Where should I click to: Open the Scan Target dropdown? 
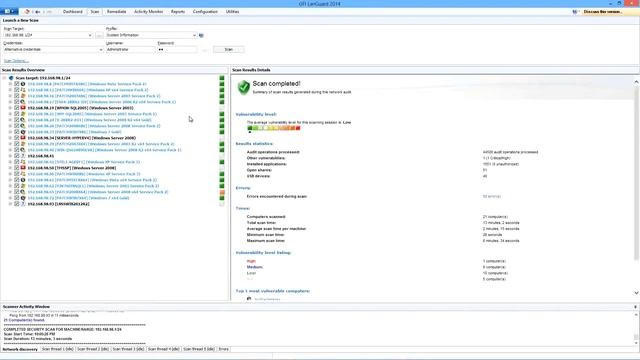point(90,36)
